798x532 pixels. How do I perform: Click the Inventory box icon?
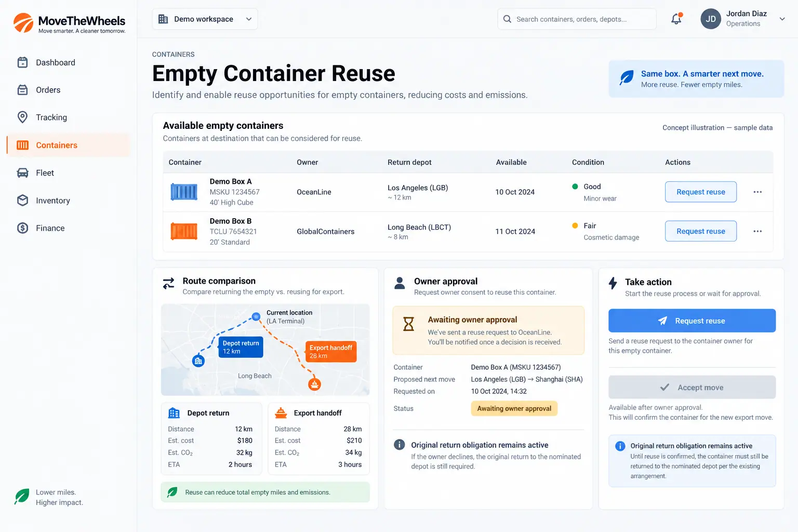tap(22, 201)
